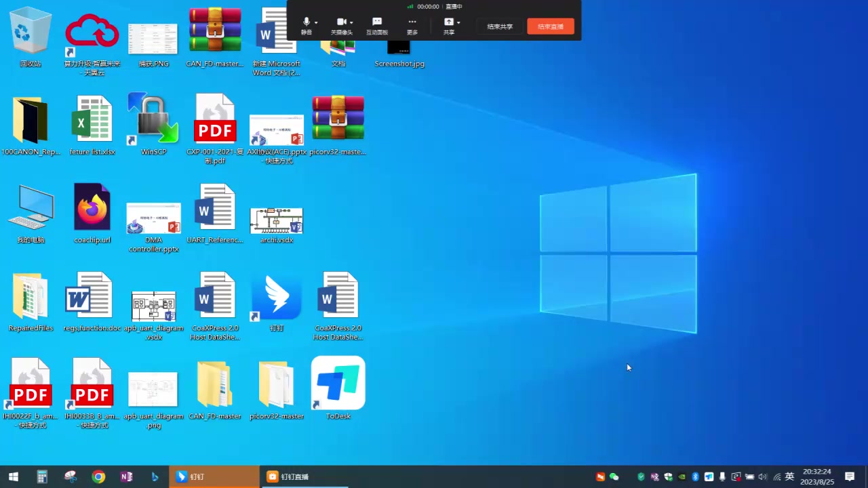This screenshot has width=868, height=488.
Task: Expand the camera options dropdown arrow
Action: (x=351, y=22)
